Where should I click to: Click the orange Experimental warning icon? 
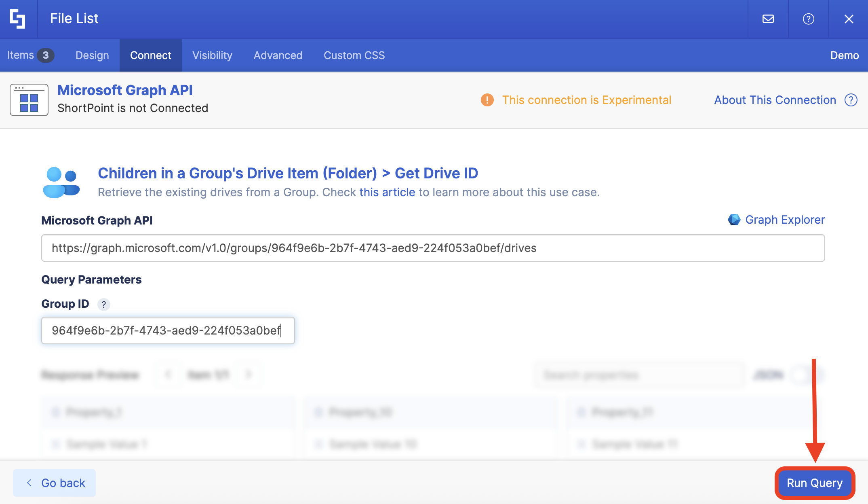pyautogui.click(x=487, y=100)
